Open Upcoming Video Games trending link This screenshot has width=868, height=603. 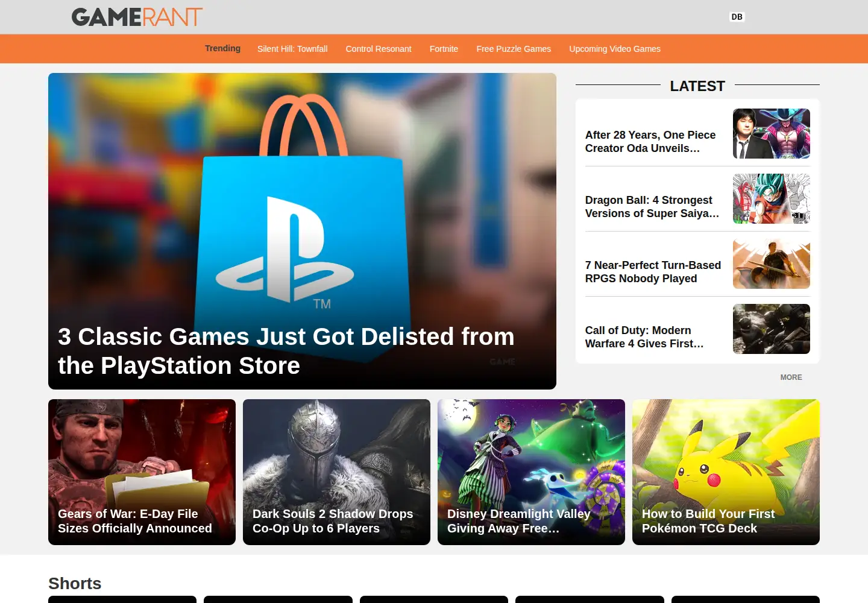[615, 49]
